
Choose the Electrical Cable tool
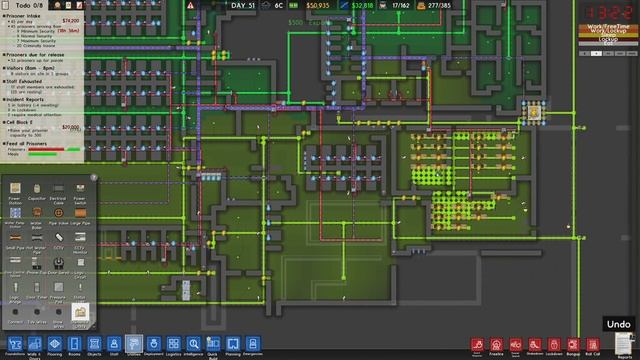[x=58, y=188]
